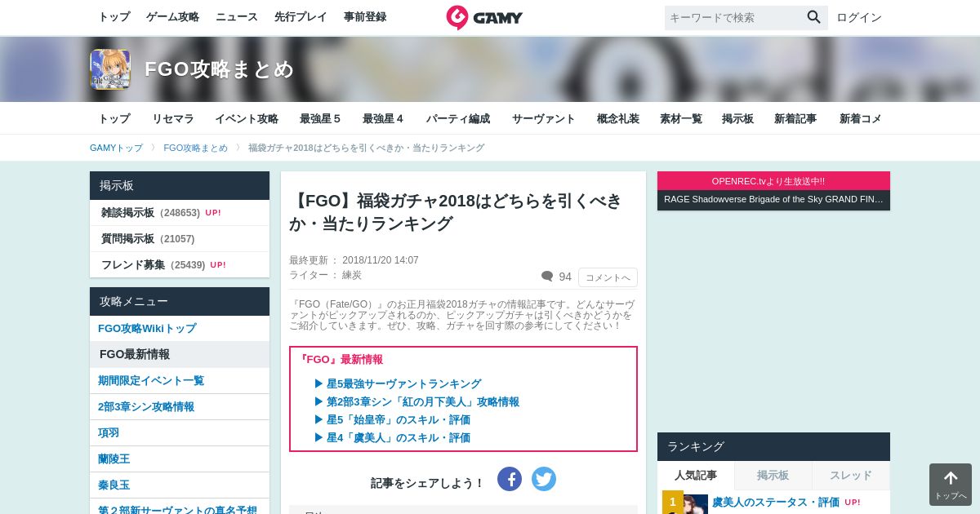Image resolution: width=980 pixels, height=514 pixels.
Task: Select the 掲示板 nav item
Action: click(x=738, y=118)
